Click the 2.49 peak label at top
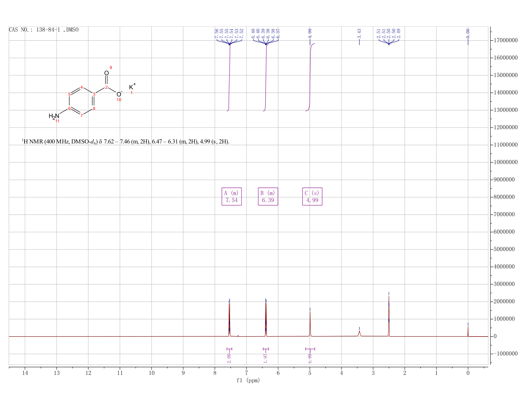The height and width of the screenshot is (411, 532). pos(399,33)
